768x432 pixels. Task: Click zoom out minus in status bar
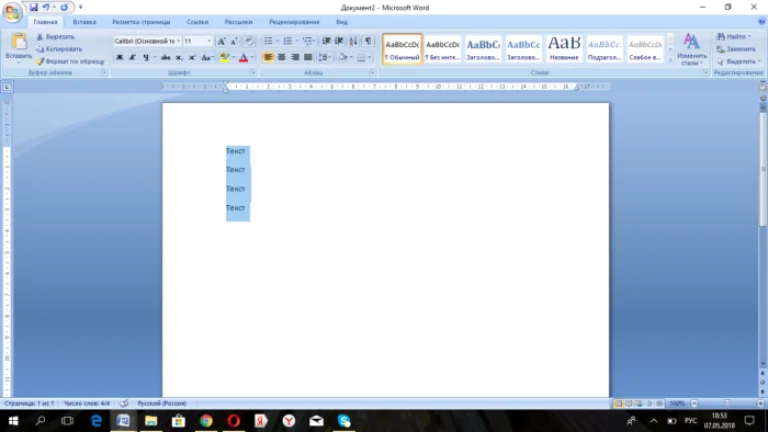point(694,403)
